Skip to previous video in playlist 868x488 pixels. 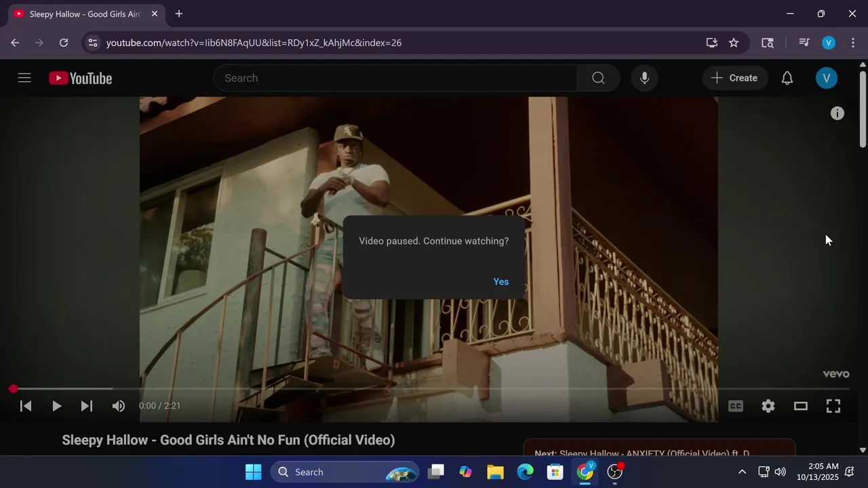coord(26,406)
